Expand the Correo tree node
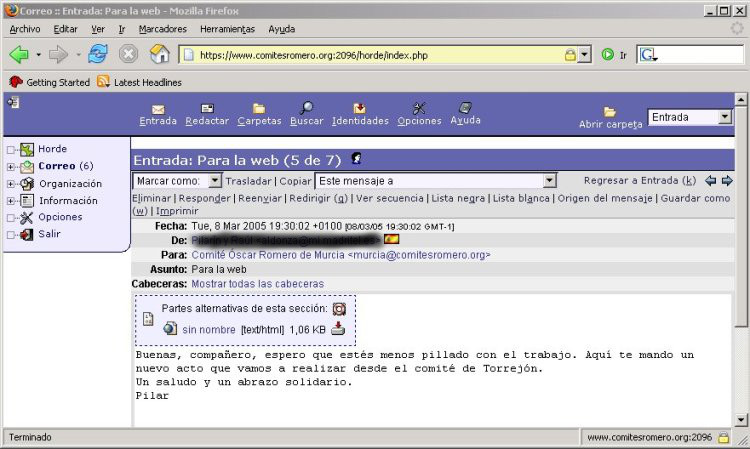Viewport: 750px width, 449px height. point(11,167)
